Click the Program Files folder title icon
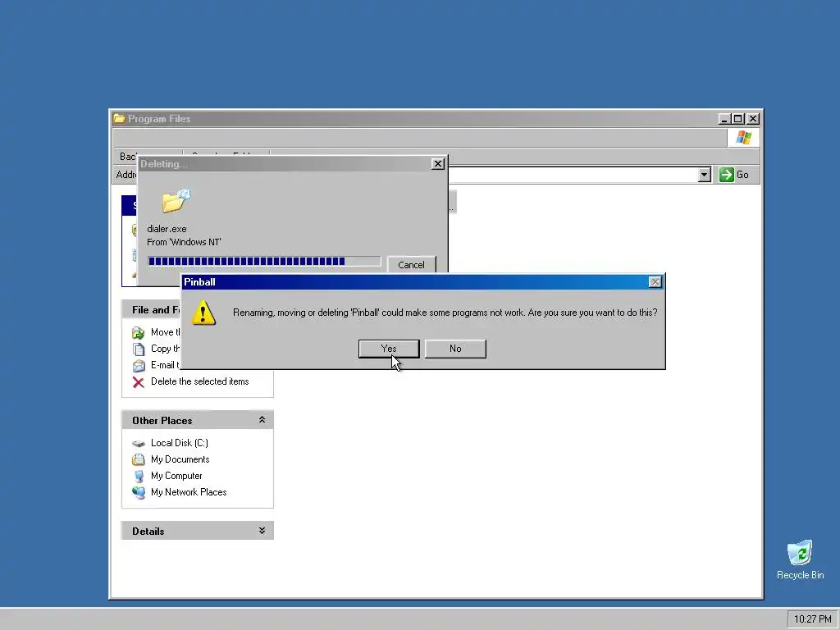This screenshot has width=840, height=630. [x=119, y=118]
